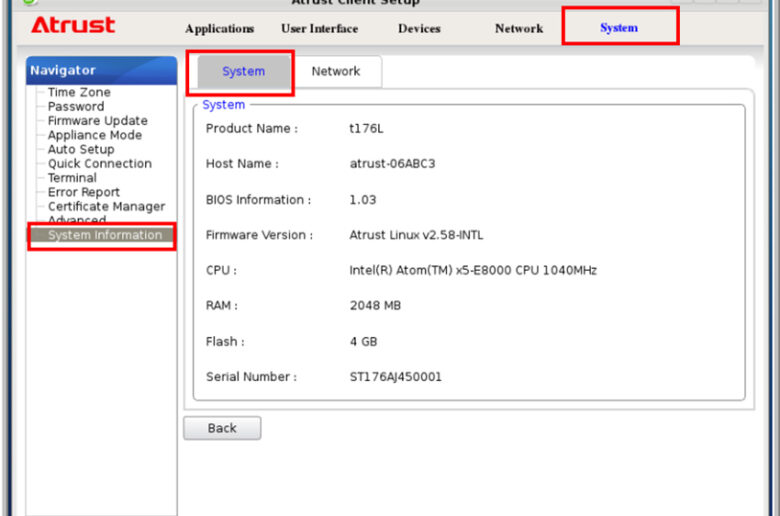Click the RAM value 2048 MB

[x=375, y=306]
